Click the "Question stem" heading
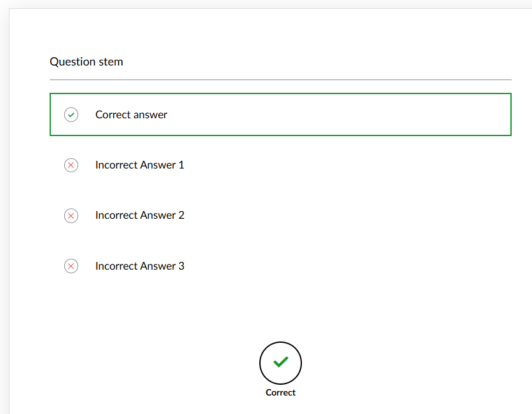 [86, 62]
